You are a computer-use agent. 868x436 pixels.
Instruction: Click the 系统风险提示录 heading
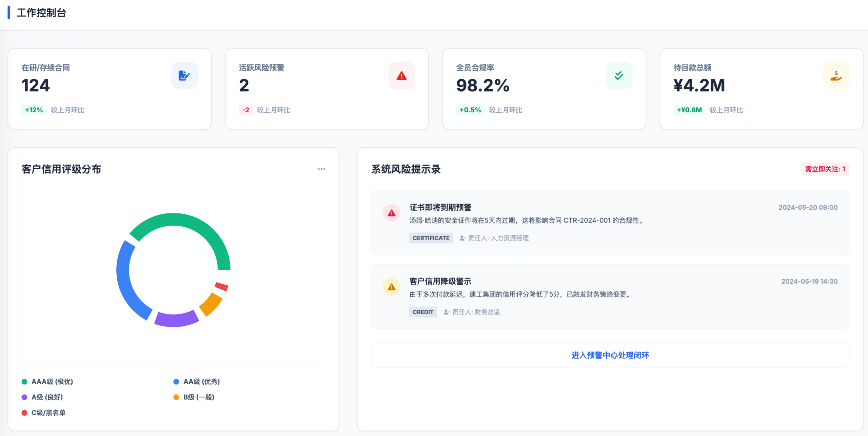pyautogui.click(x=406, y=169)
